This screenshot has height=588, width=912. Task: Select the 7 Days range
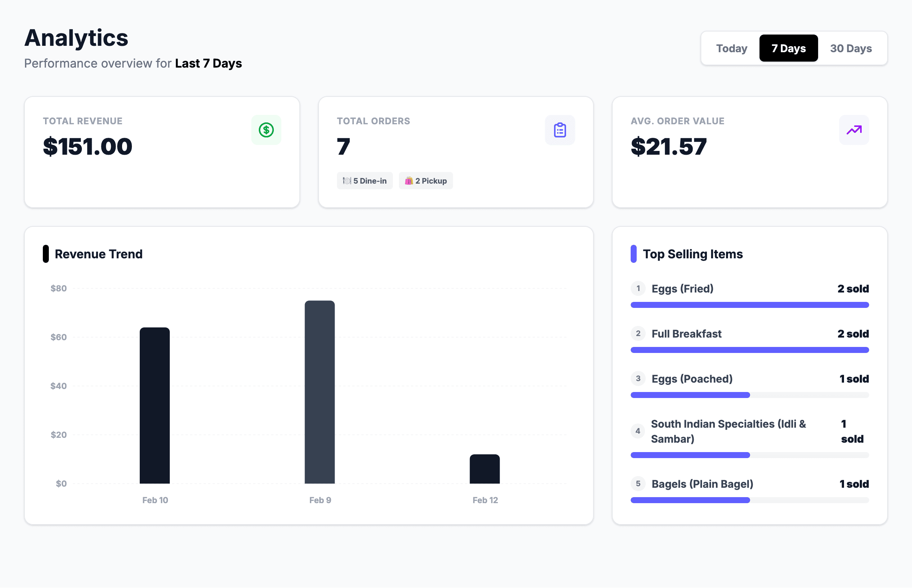click(x=788, y=48)
